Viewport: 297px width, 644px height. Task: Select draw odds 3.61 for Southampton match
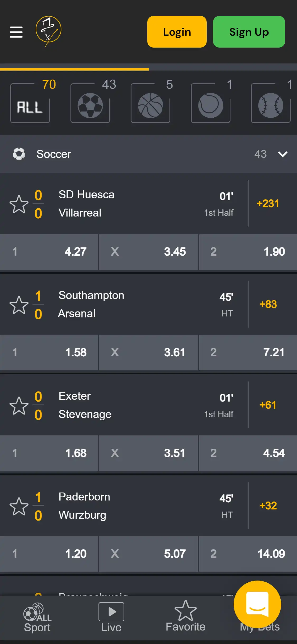[148, 352]
